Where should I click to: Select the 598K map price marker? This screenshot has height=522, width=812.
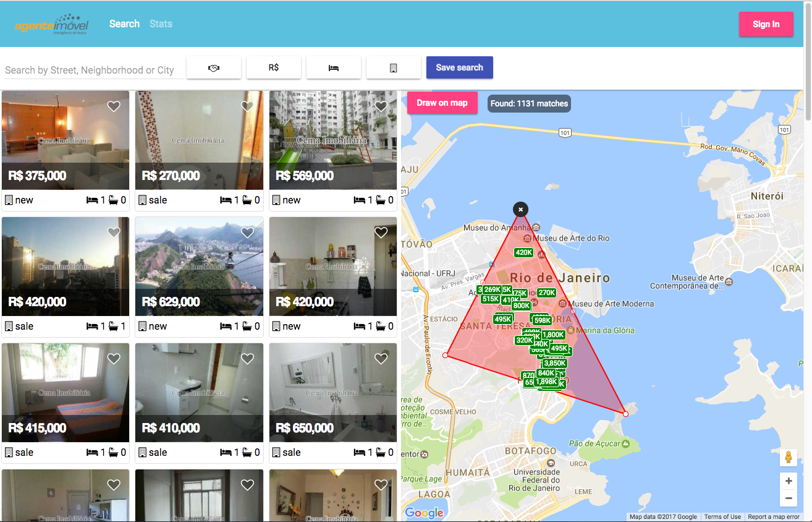tap(542, 320)
